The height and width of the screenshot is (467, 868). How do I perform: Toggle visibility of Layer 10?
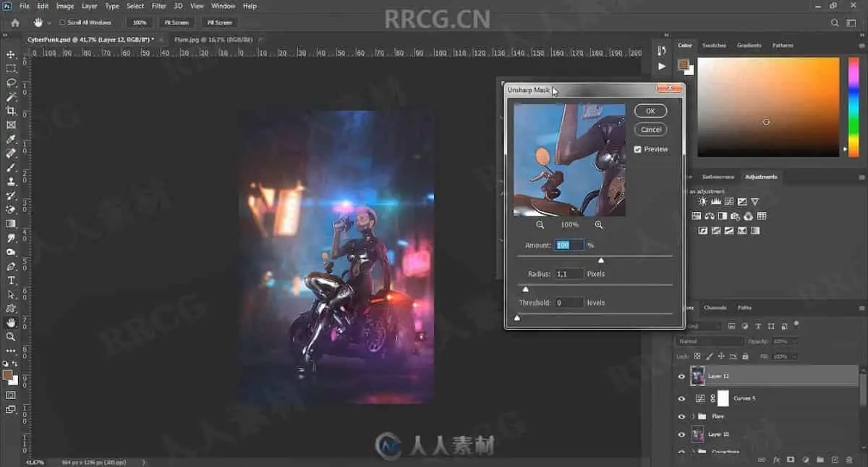tap(681, 434)
